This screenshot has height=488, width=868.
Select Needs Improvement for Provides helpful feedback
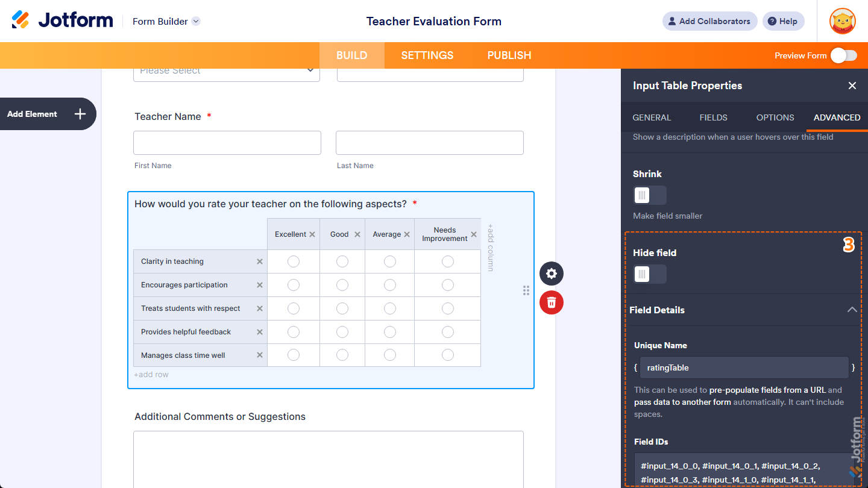pos(448,332)
